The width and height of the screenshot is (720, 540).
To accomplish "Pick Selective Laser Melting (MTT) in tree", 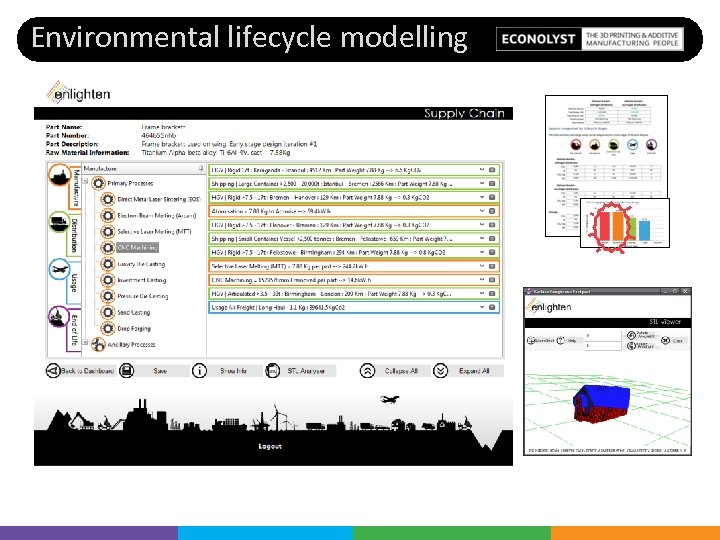I will pos(146,231).
